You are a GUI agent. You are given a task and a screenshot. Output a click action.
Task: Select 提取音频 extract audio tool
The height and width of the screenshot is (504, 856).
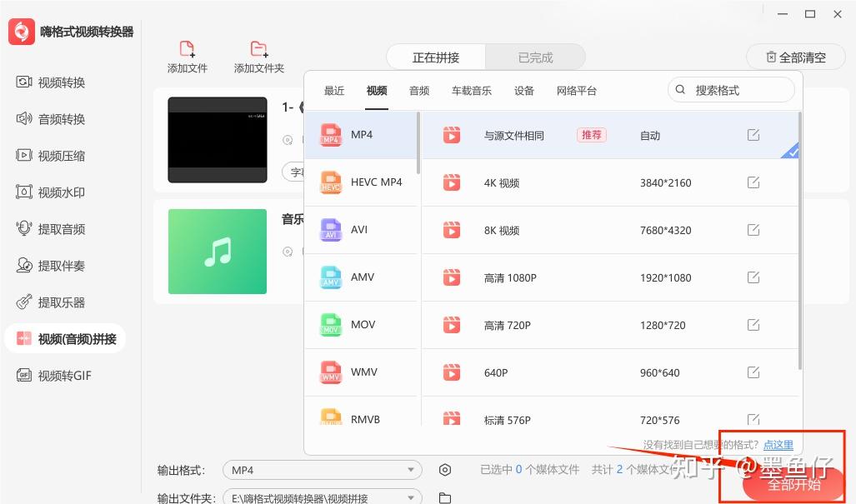51,228
